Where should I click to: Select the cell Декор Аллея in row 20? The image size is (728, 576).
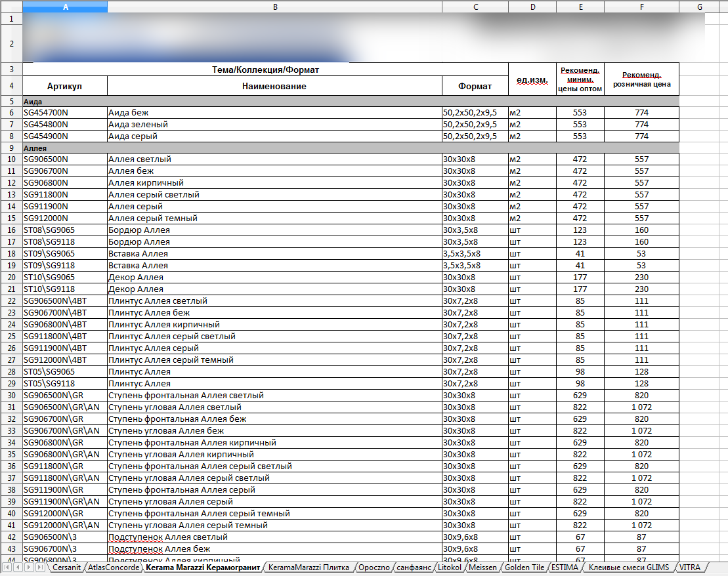point(274,278)
